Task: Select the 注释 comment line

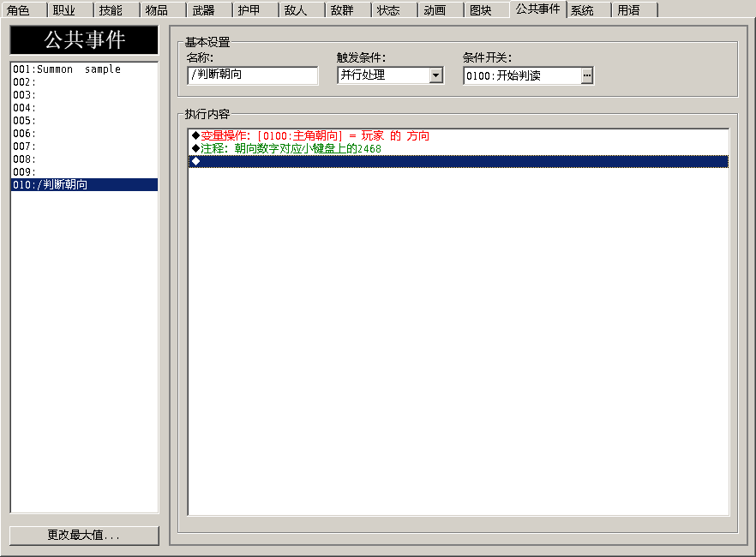Action: click(x=458, y=149)
